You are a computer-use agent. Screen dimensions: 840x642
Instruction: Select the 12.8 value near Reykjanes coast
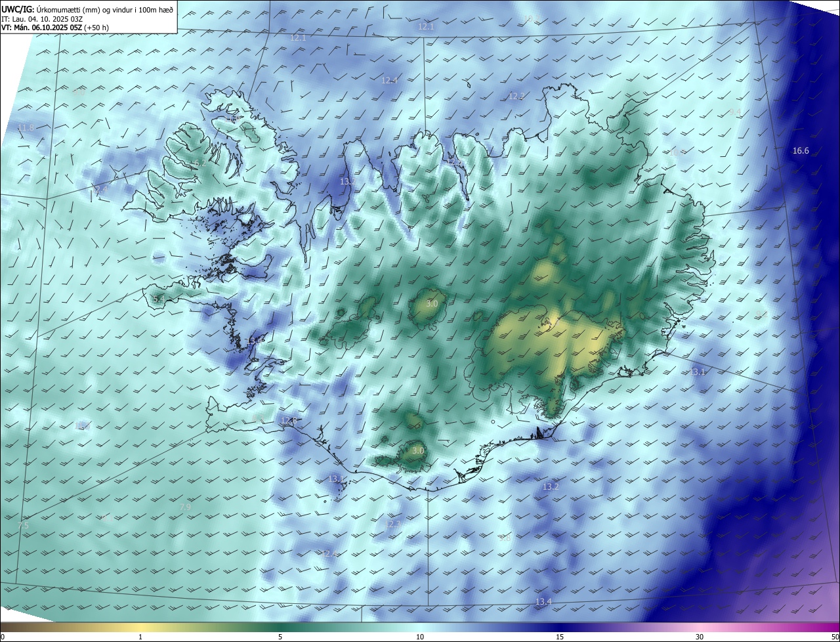289,420
